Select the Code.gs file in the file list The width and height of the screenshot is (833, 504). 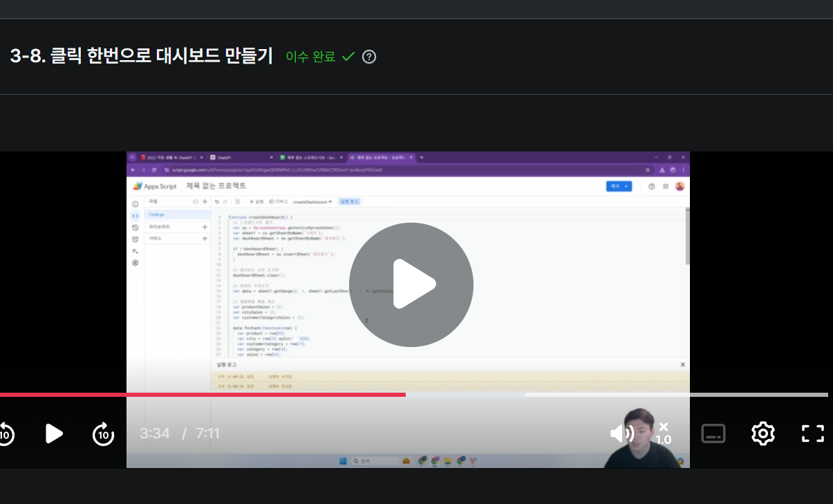(x=177, y=214)
